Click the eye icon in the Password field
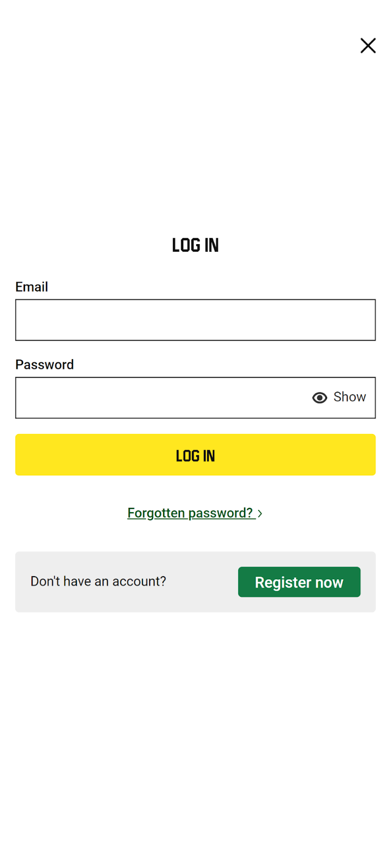 pos(320,398)
